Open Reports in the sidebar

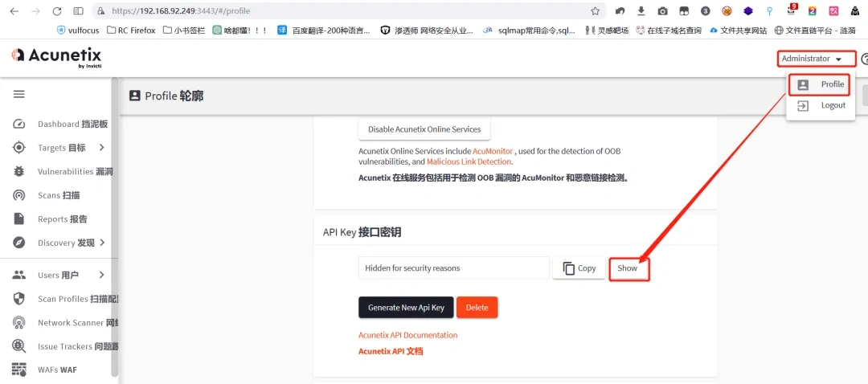62,219
